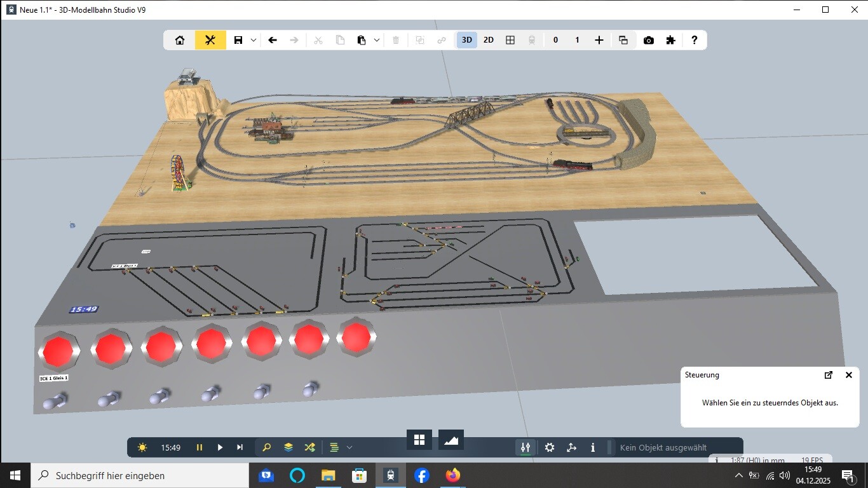Expand the list dropdown chevron in bottom bar
The height and width of the screenshot is (488, 868).
[x=349, y=447]
